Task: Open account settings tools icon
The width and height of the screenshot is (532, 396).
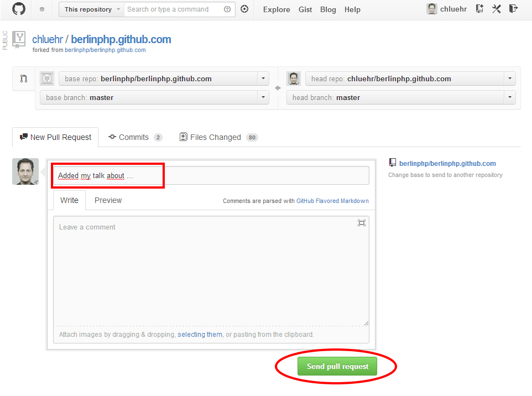Action: pyautogui.click(x=497, y=9)
